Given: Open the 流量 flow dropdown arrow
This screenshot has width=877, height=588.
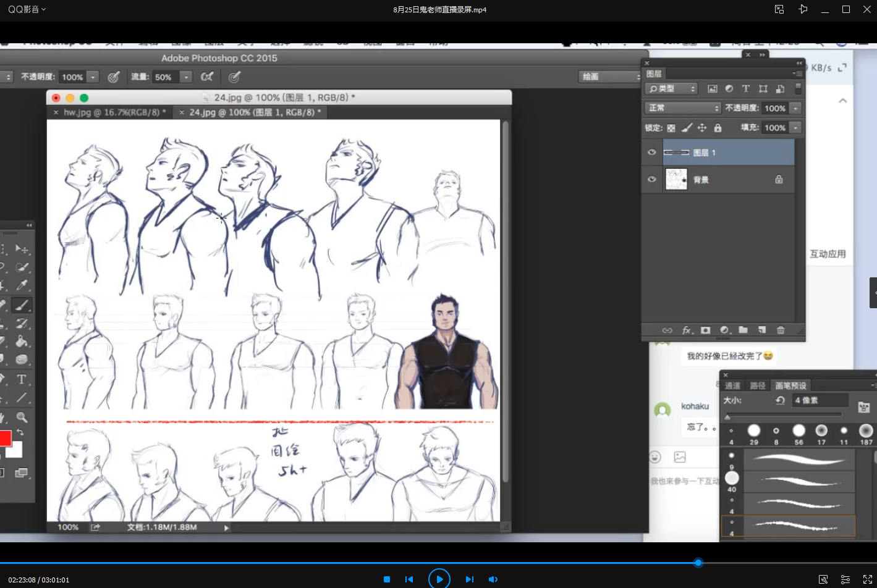Looking at the screenshot, I should pos(186,77).
